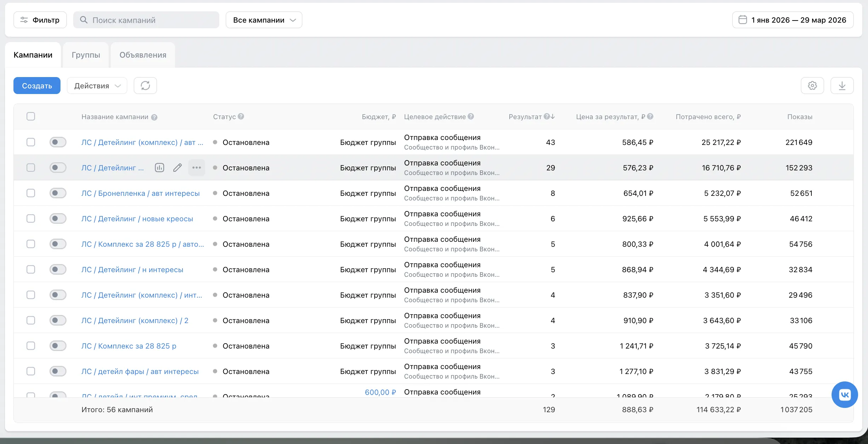Viewport: 868px width, 444px height.
Task: Click the Показы column header
Action: (x=800, y=117)
